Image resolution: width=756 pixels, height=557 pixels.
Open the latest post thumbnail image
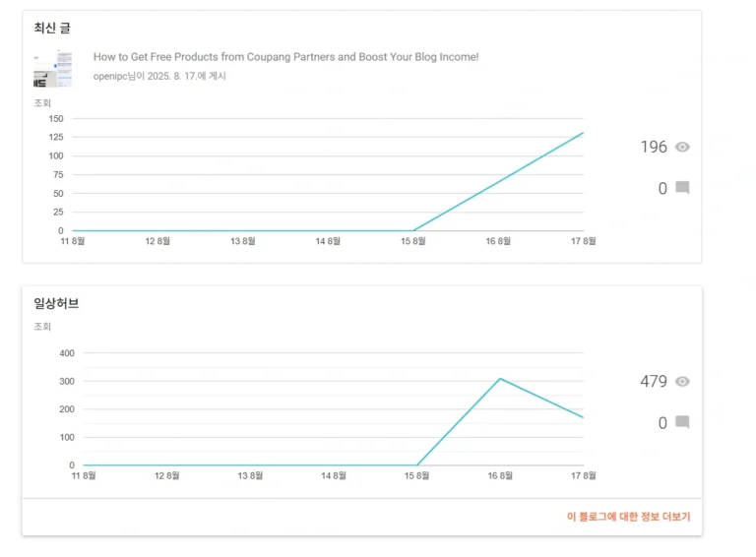pos(53,69)
